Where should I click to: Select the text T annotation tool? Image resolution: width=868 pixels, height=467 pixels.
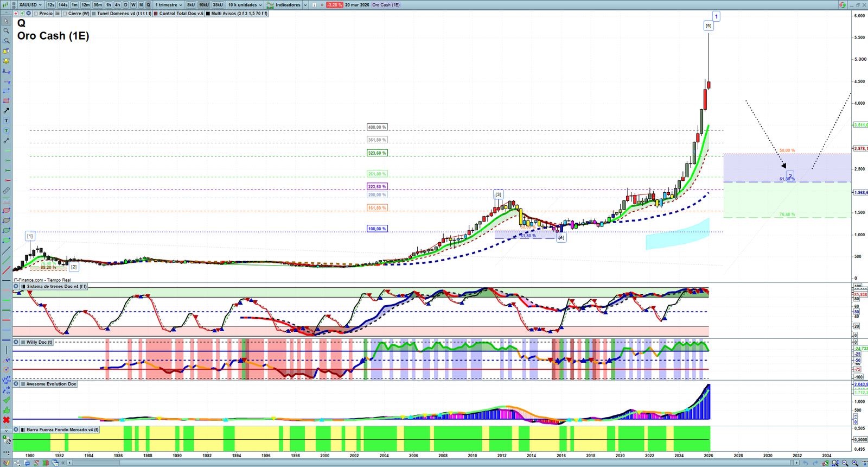[x=6, y=121]
